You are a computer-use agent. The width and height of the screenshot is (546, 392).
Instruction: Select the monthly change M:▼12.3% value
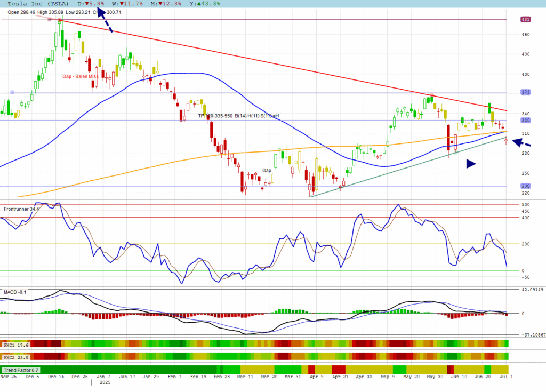pyautogui.click(x=166, y=4)
